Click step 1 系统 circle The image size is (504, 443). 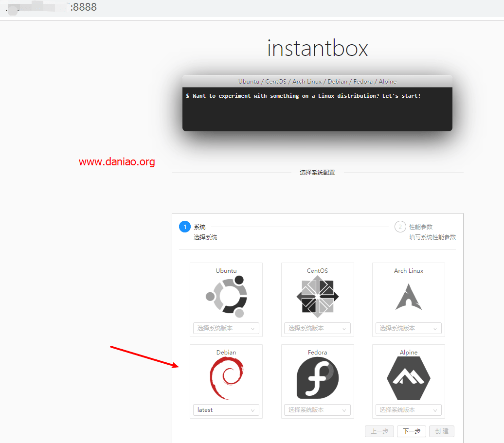coord(185,227)
